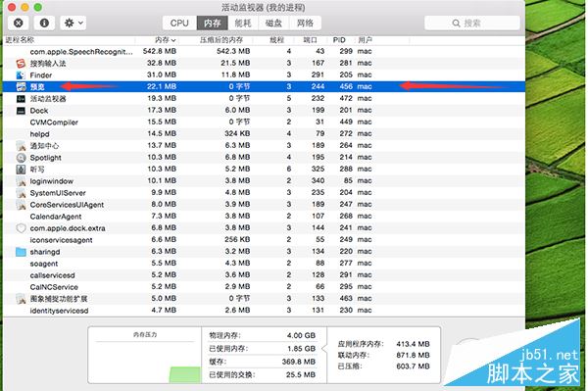Click the 542.8 MB memory value

(x=160, y=51)
